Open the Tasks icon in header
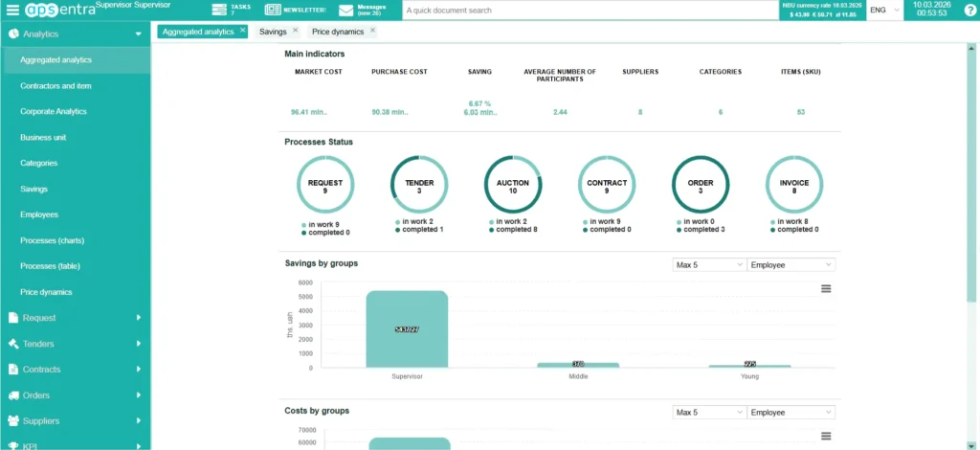The width and height of the screenshot is (980, 450). coord(219,10)
